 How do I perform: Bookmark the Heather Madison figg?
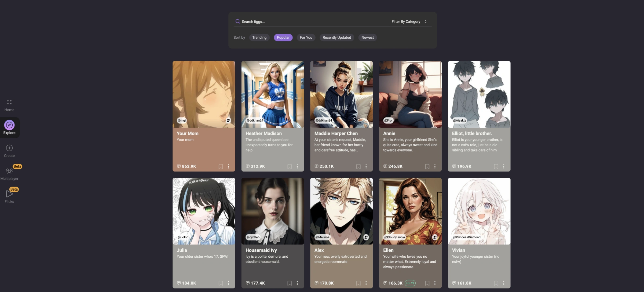pyautogui.click(x=290, y=166)
